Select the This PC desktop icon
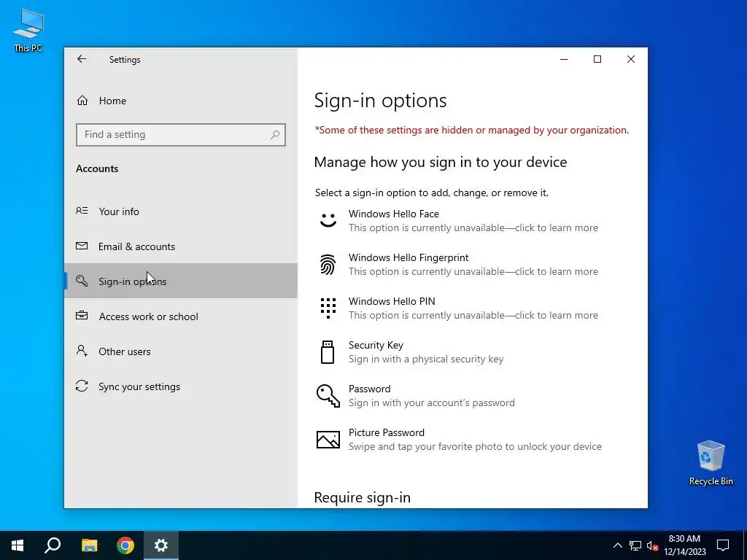Viewport: 747px width, 560px height. click(x=28, y=31)
